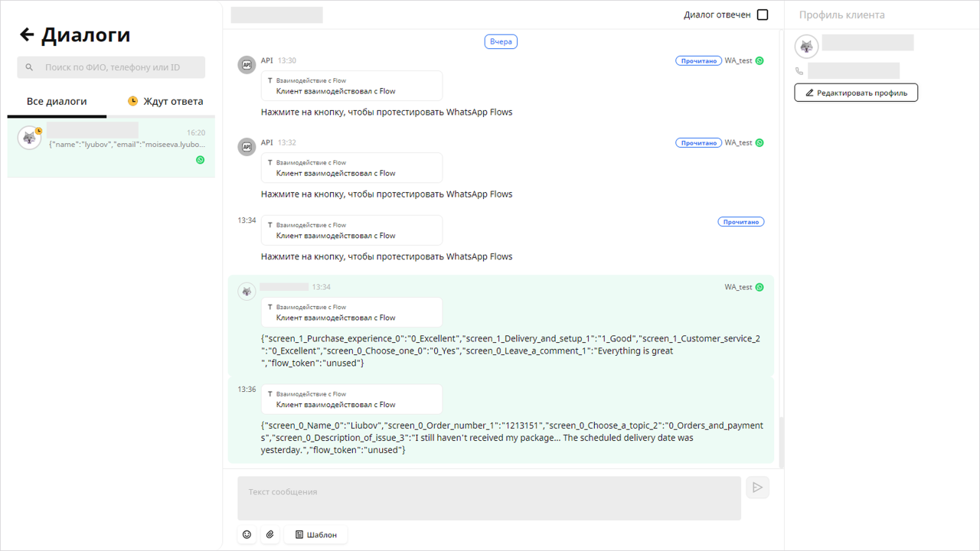Mark dialog as answered checkbox
Viewport: 980px width, 551px height.
click(x=763, y=15)
